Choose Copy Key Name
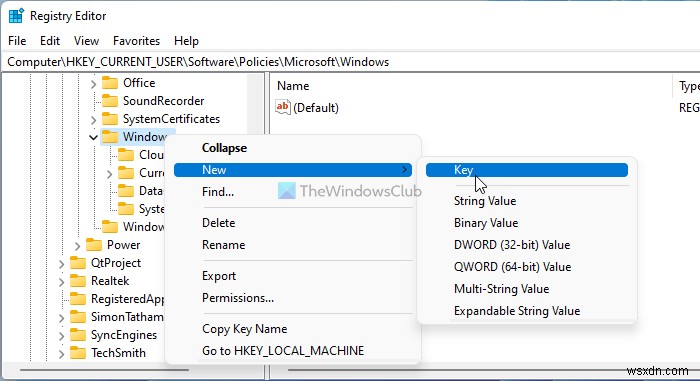The height and width of the screenshot is (381, 700). click(293, 329)
